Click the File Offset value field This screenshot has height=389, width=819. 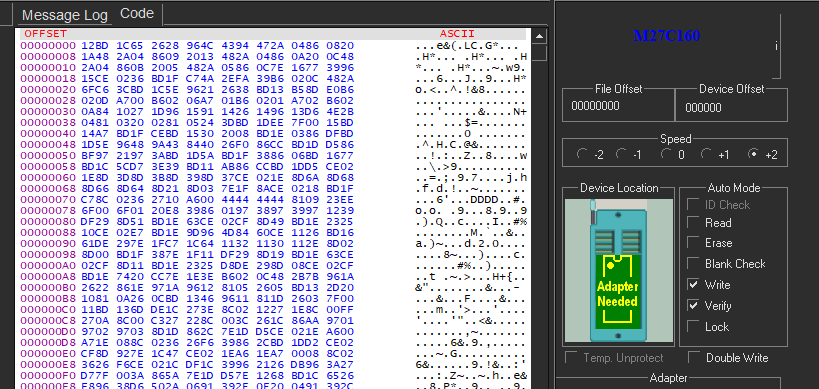(x=618, y=107)
